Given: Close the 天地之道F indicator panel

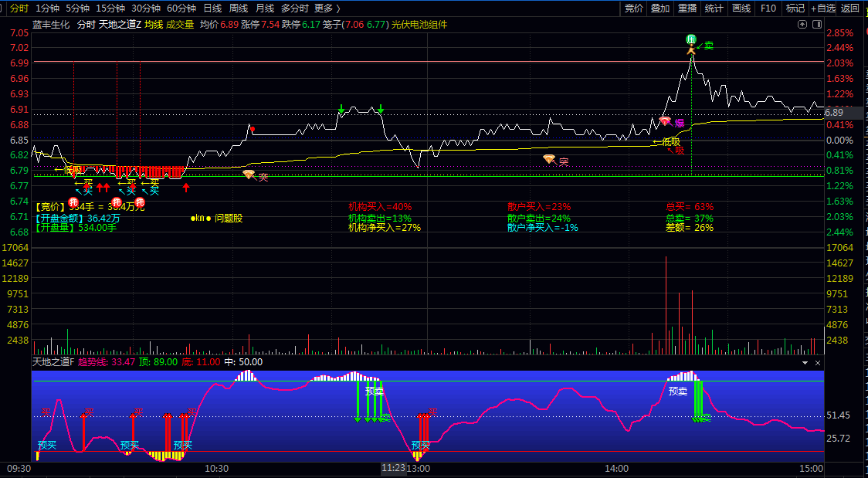Looking at the screenshot, I should (x=818, y=363).
